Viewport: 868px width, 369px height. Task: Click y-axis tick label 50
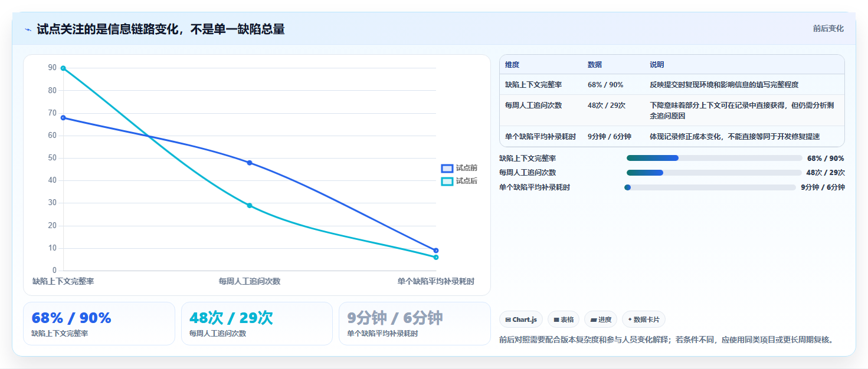pyautogui.click(x=53, y=158)
